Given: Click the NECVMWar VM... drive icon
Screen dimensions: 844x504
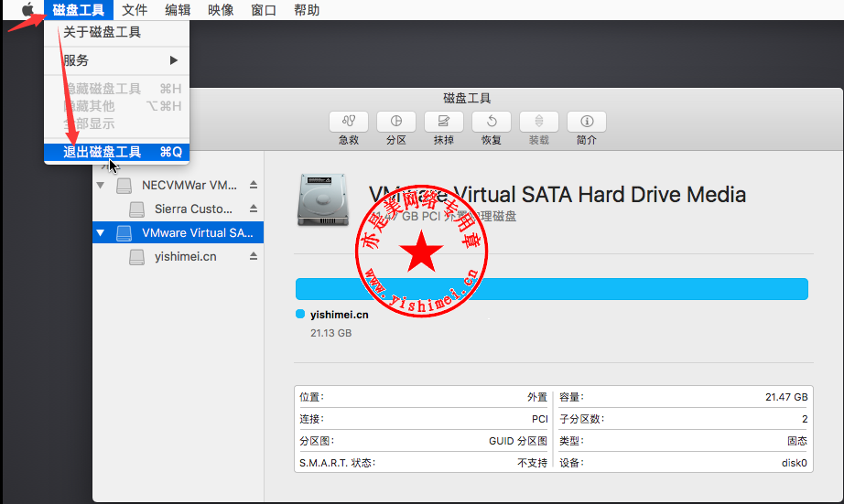Looking at the screenshot, I should tap(124, 186).
